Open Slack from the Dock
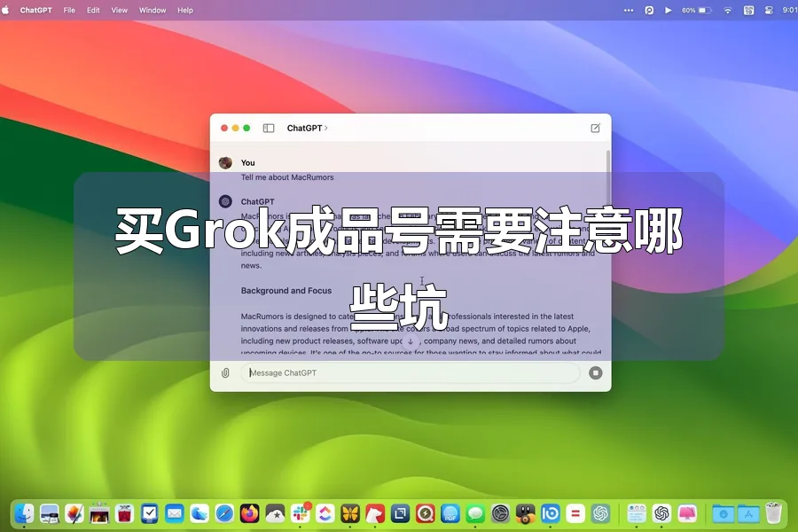 [x=300, y=513]
